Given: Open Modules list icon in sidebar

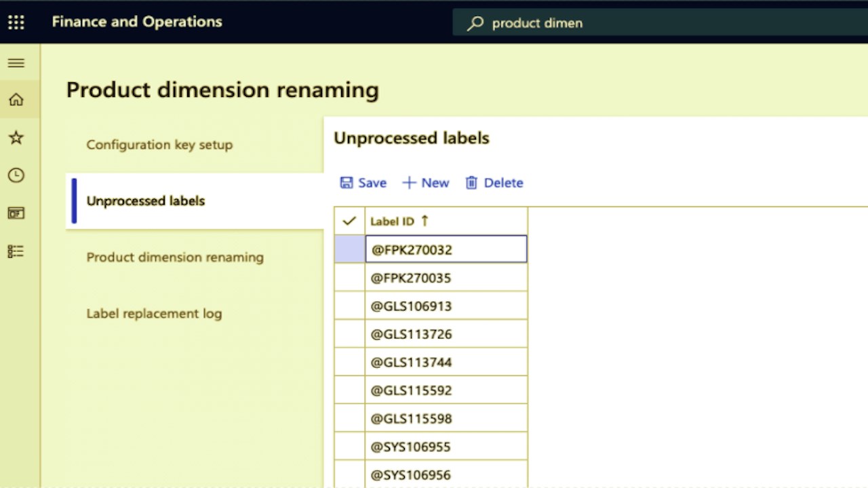Looking at the screenshot, I should coord(16,251).
